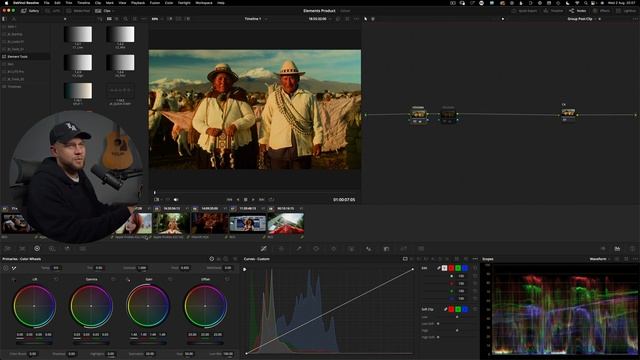Open the Scopes panel icon
640x360 pixels.
pyautogui.click(x=617, y=248)
